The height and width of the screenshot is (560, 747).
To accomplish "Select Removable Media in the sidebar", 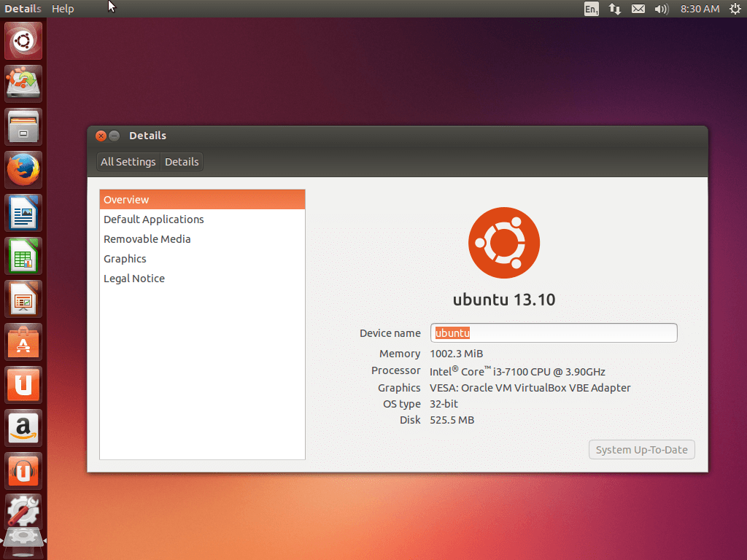I will click(x=203, y=239).
